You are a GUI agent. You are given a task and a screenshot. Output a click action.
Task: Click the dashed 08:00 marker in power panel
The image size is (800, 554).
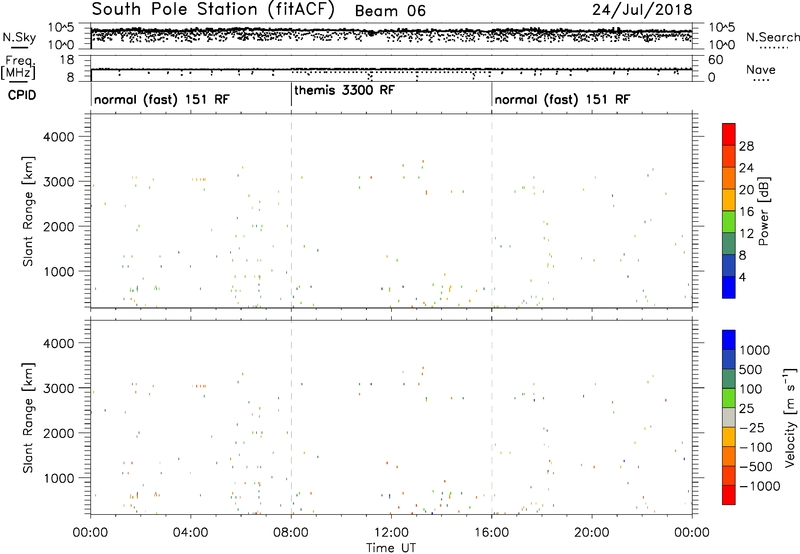[291, 211]
